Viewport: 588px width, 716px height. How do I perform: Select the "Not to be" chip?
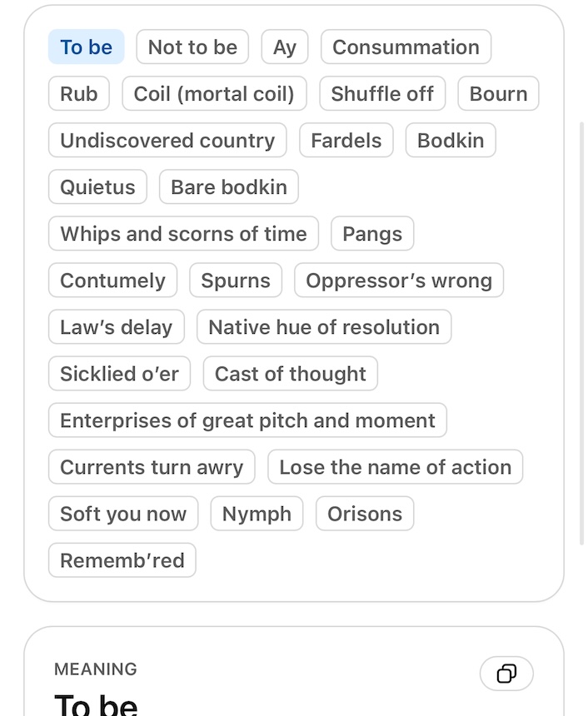[192, 47]
